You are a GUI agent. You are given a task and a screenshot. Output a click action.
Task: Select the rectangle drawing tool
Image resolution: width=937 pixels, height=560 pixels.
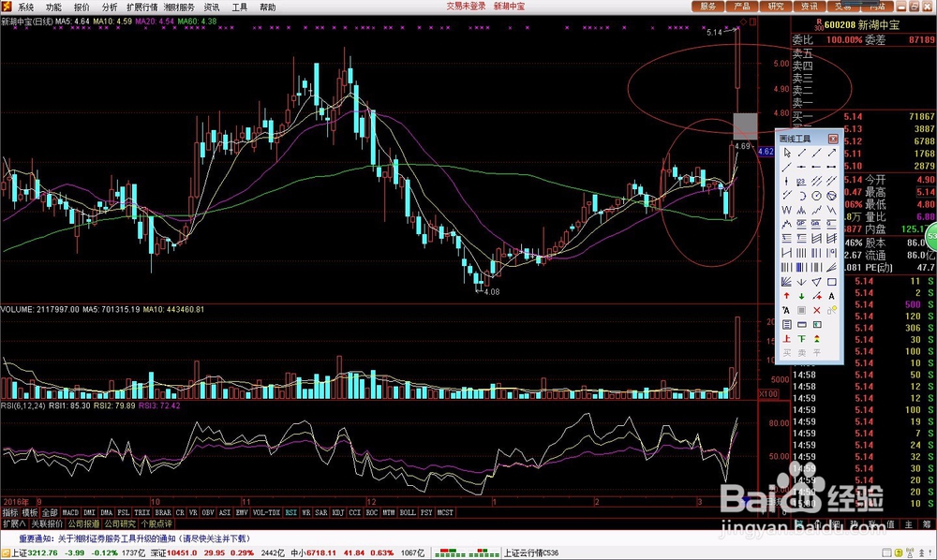[x=831, y=281]
